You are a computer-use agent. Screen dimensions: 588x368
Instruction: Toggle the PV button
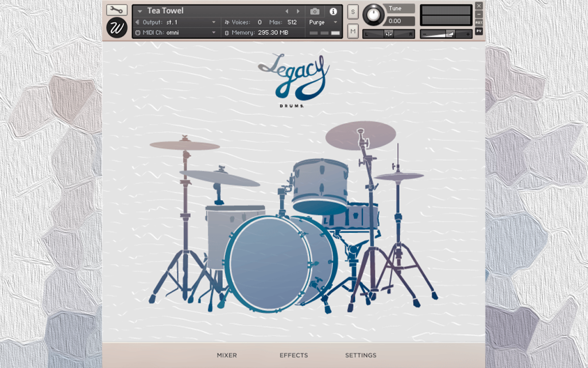(x=479, y=31)
